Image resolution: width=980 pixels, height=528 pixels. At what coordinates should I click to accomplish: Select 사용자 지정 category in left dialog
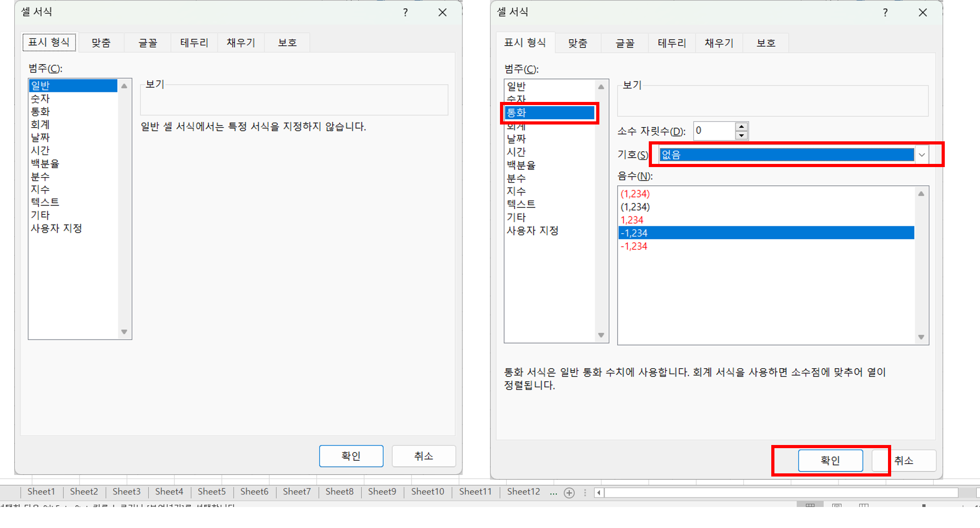point(73,228)
